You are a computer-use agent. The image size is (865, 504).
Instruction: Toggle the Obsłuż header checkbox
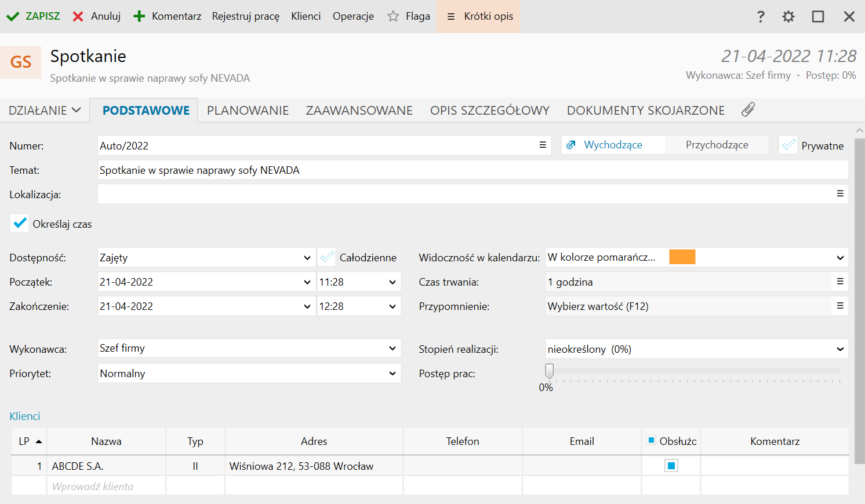point(652,440)
